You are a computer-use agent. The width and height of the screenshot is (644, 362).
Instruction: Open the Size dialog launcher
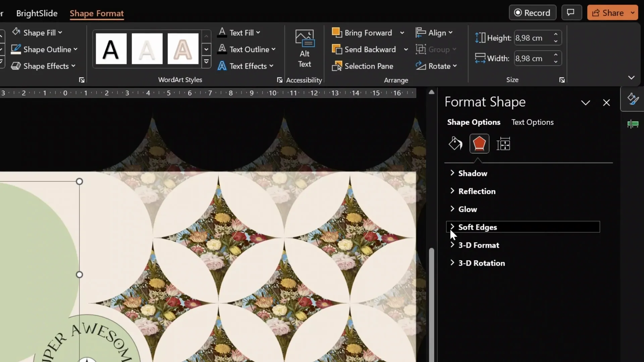click(x=562, y=80)
